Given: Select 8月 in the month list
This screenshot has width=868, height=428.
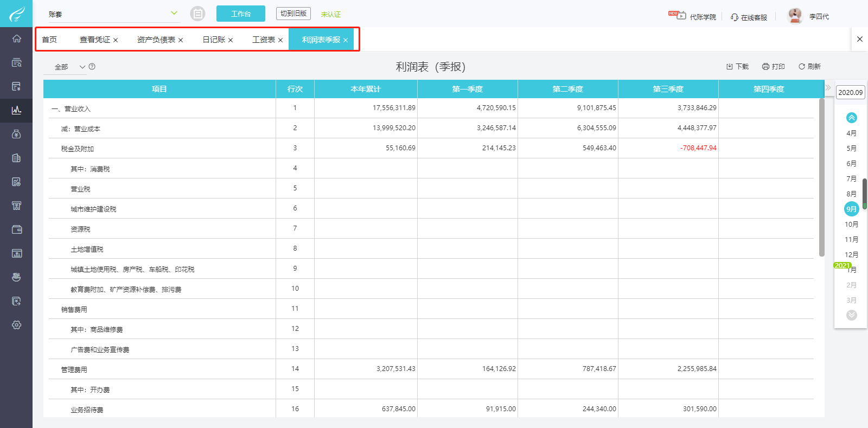Looking at the screenshot, I should [852, 194].
